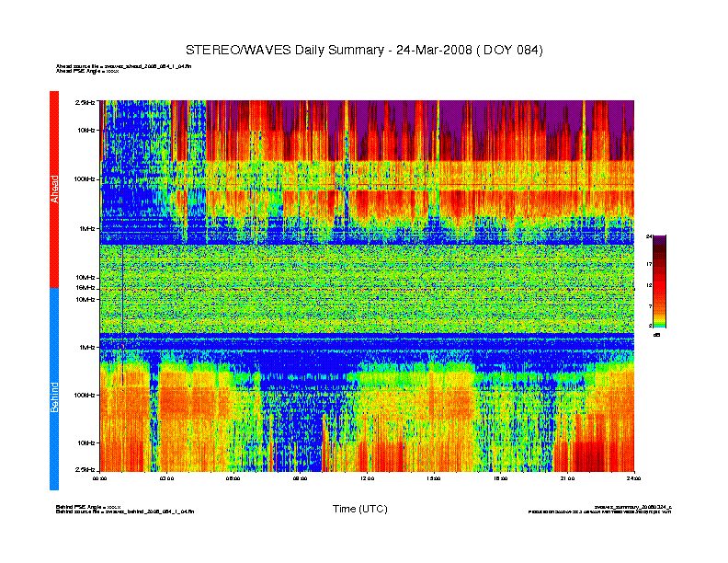Viewport: 728px width, 563px height.
Task: Click the dB color scale bar
Action: click(659, 281)
